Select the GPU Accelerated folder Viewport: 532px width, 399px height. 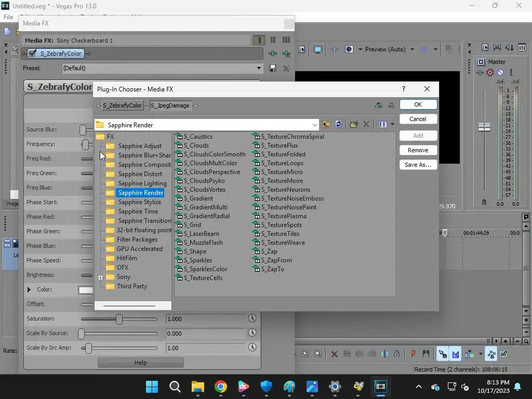pos(139,249)
